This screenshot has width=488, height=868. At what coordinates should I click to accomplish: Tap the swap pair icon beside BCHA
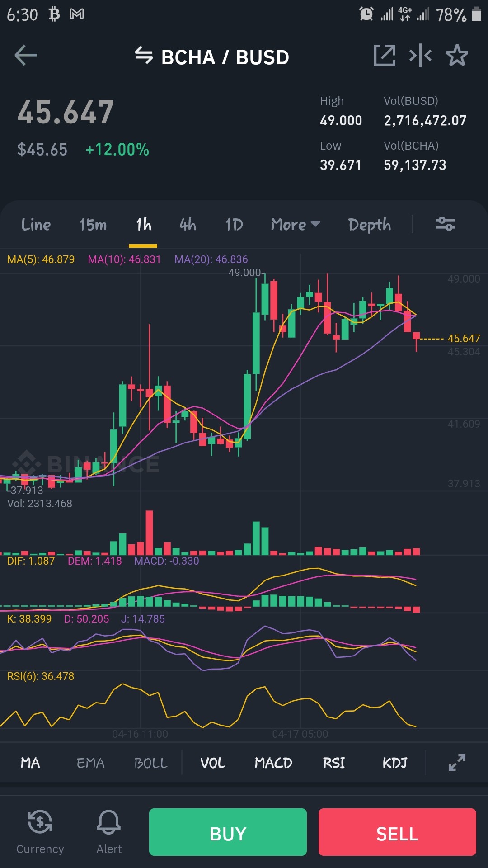tap(144, 56)
